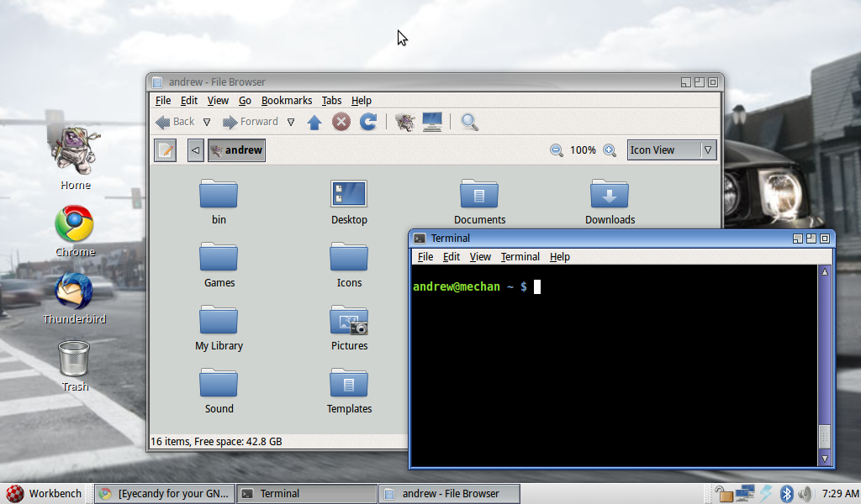Open View menu in Terminal

(480, 257)
